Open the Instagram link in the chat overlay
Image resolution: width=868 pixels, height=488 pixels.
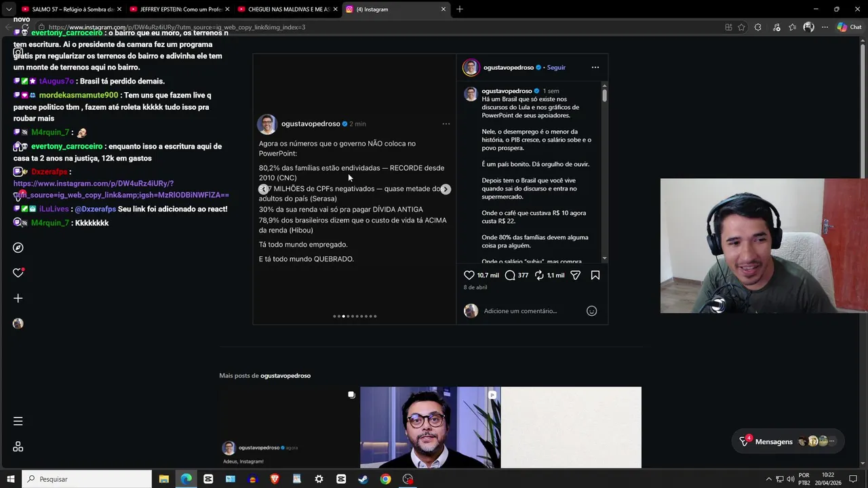121,189
